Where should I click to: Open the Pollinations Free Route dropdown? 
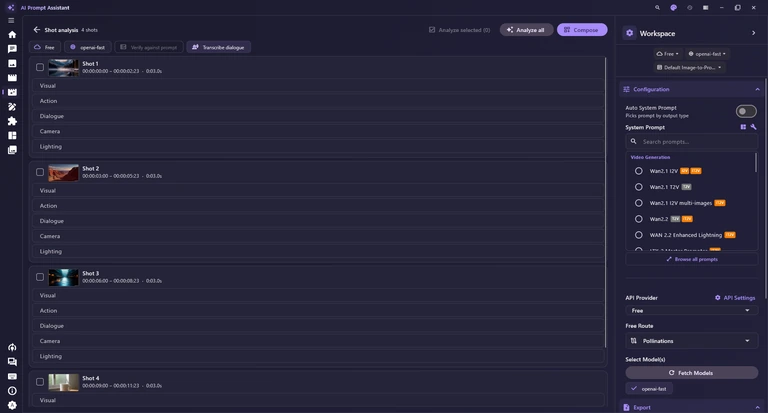click(x=691, y=341)
